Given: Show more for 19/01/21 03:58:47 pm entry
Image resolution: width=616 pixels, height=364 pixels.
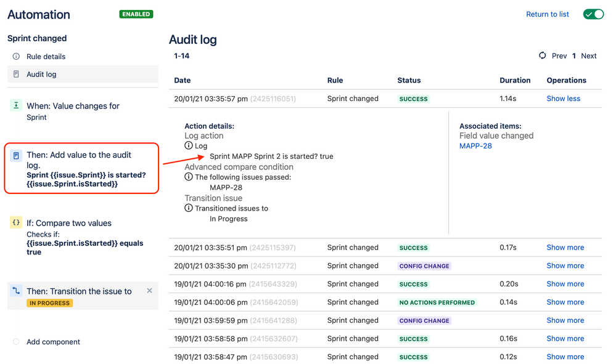Looking at the screenshot, I should pyautogui.click(x=565, y=357).
